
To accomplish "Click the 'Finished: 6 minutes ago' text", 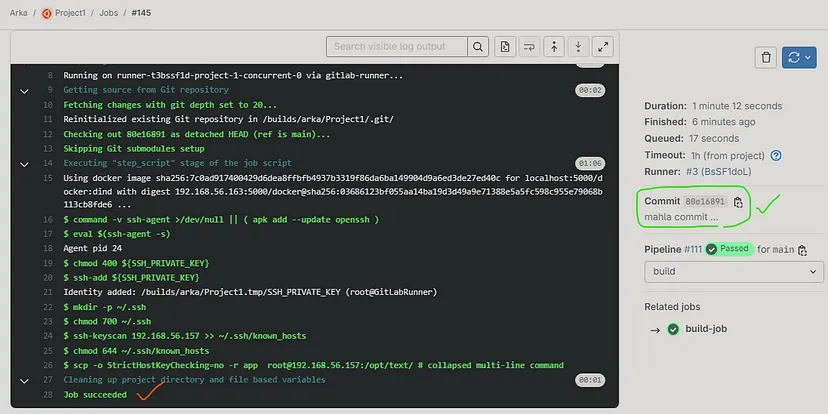I will [x=700, y=122].
